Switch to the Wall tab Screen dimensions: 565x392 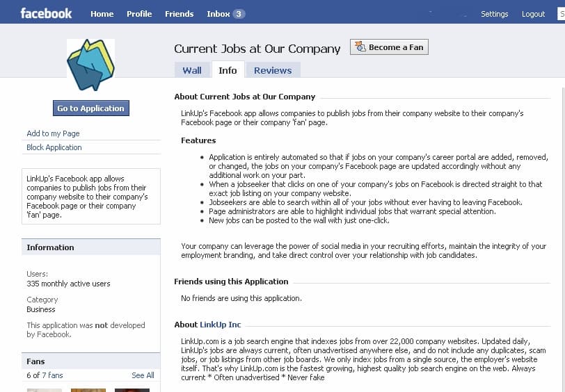coord(192,70)
